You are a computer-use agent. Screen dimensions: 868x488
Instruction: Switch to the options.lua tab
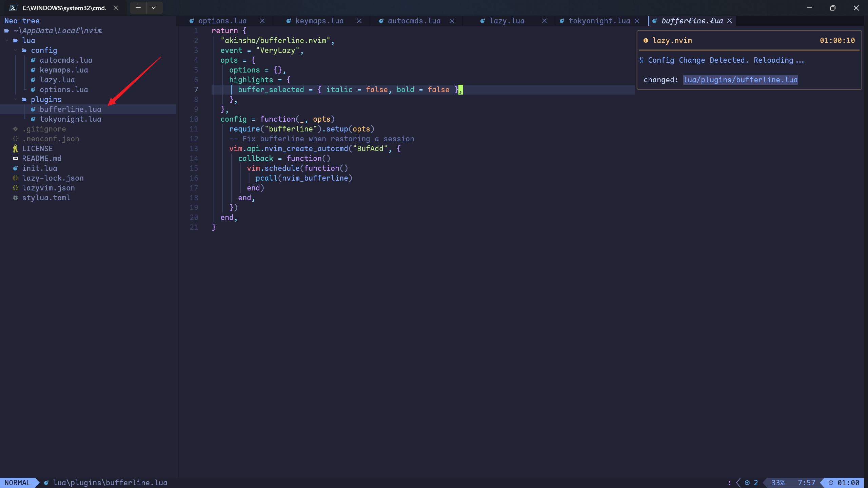(222, 21)
